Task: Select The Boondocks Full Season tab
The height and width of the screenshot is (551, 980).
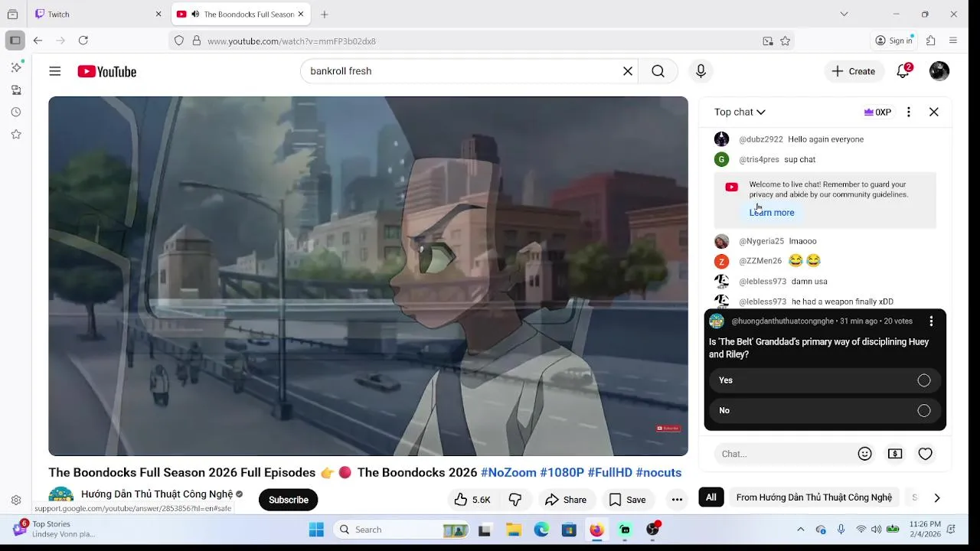Action: tap(241, 14)
